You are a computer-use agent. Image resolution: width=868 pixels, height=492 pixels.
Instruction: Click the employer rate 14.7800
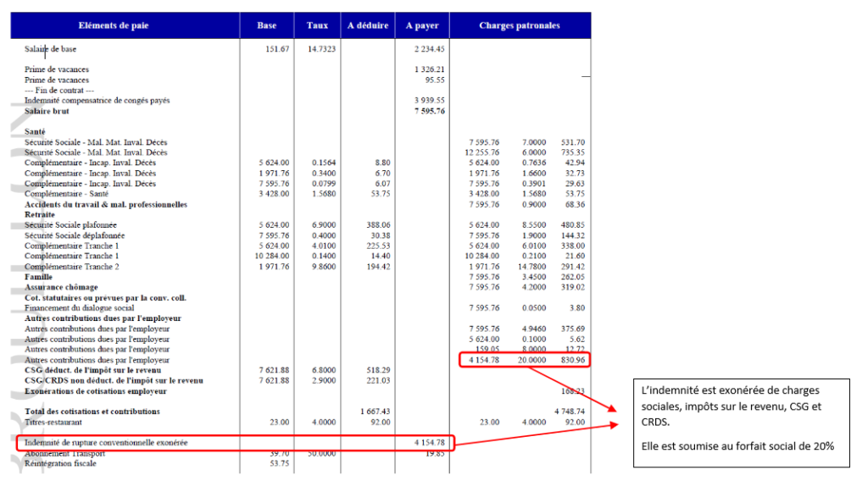(x=532, y=267)
